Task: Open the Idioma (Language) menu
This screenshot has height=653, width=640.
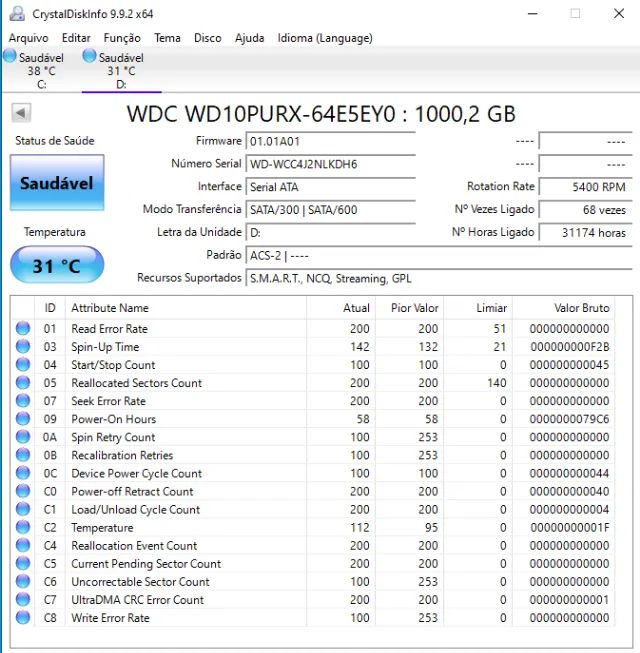Action: click(x=325, y=38)
